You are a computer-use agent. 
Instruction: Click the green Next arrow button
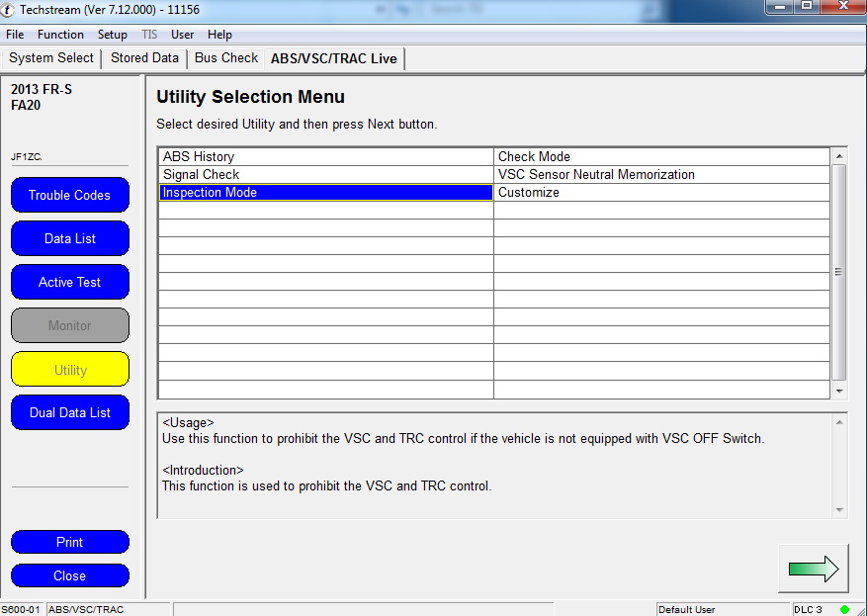813,569
